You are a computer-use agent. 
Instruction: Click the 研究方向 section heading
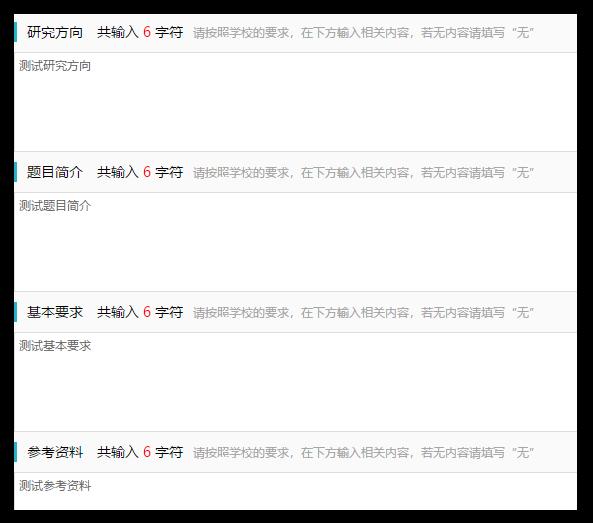click(55, 33)
